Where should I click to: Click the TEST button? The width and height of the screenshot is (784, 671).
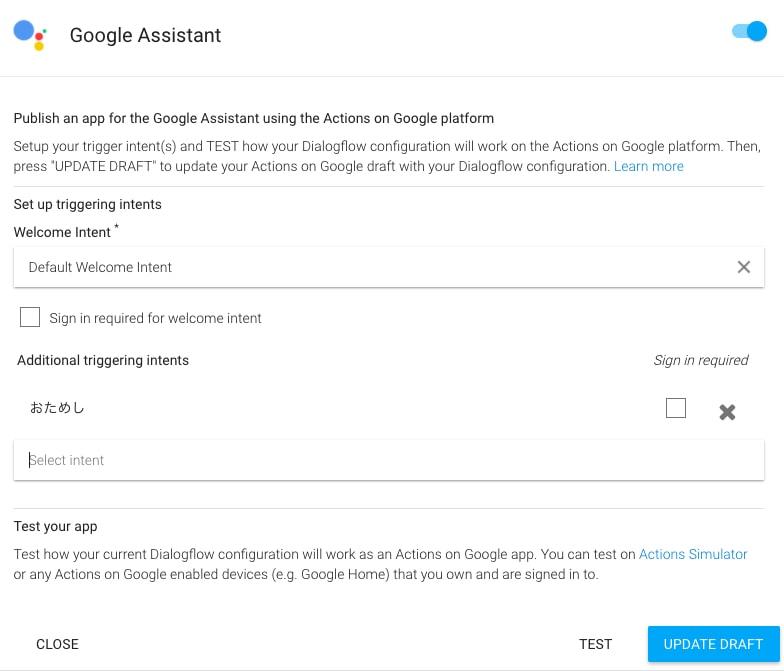tap(595, 644)
